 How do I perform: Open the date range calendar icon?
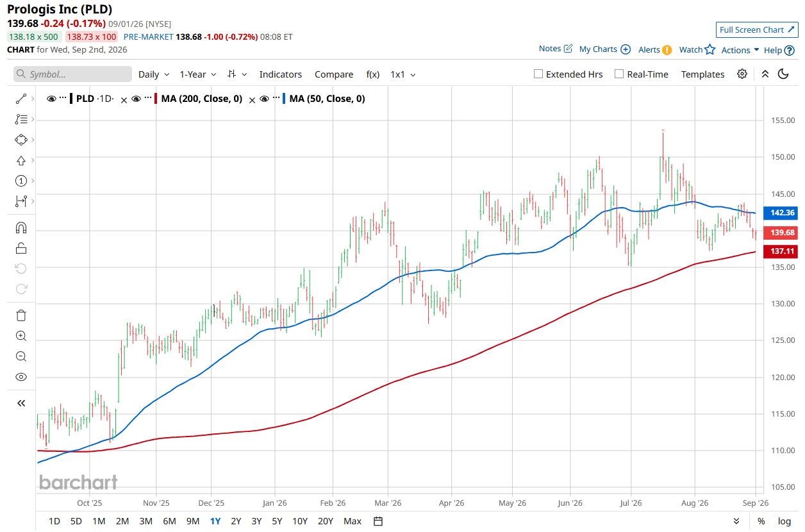pyautogui.click(x=378, y=521)
